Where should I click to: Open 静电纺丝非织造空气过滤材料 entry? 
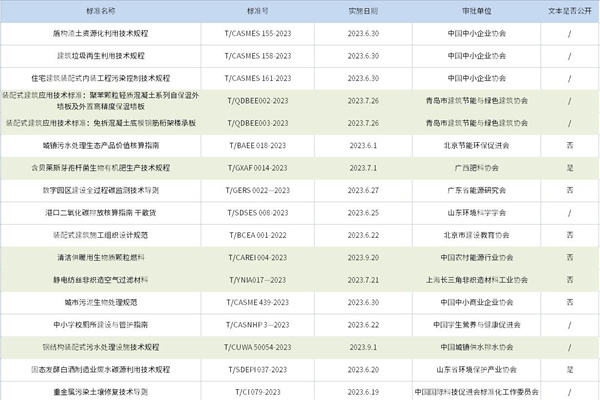pos(99,280)
